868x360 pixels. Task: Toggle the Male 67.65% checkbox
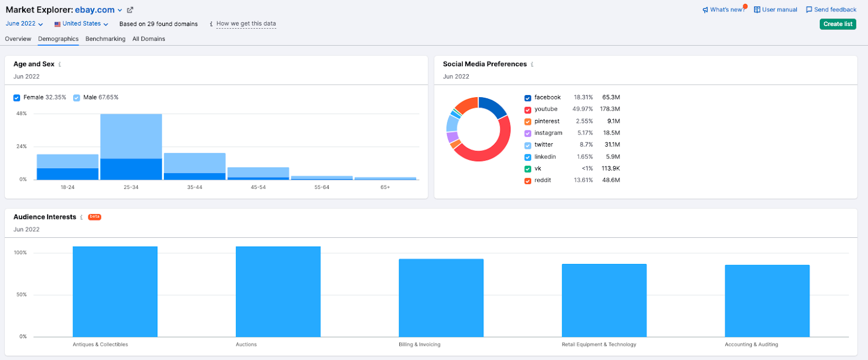tap(76, 98)
